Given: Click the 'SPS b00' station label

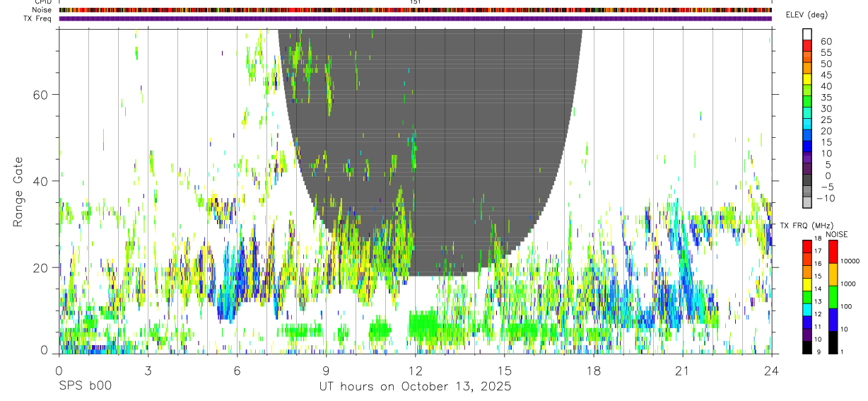Looking at the screenshot, I should (x=84, y=387).
